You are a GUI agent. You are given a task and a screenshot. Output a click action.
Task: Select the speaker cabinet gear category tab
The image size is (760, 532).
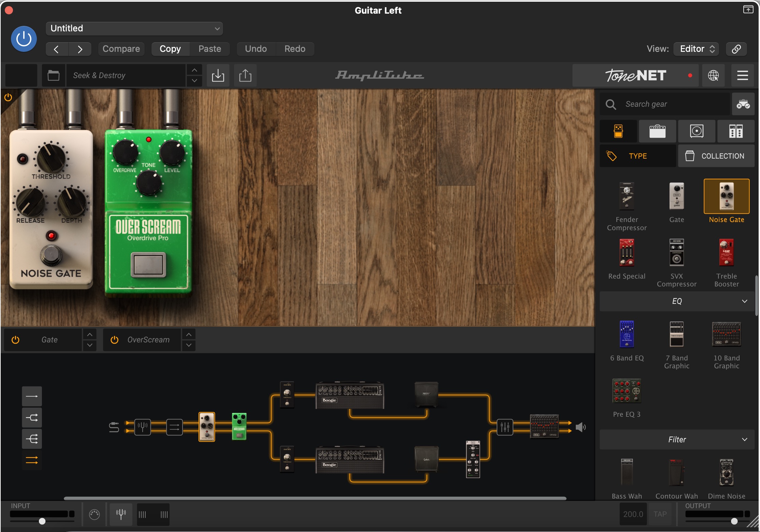click(697, 131)
